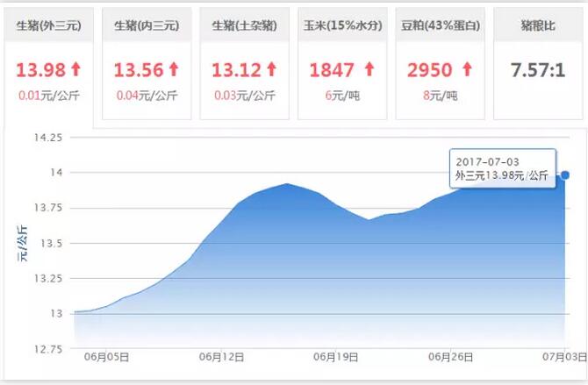
Task: Click the 8元/吨 change under 2950
Action: [x=439, y=95]
